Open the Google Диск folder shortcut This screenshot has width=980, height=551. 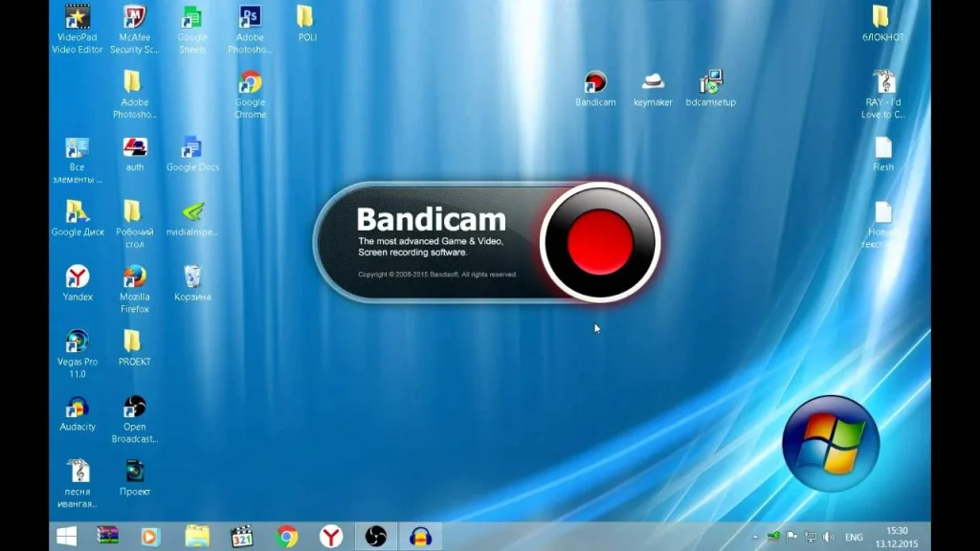pyautogui.click(x=78, y=219)
